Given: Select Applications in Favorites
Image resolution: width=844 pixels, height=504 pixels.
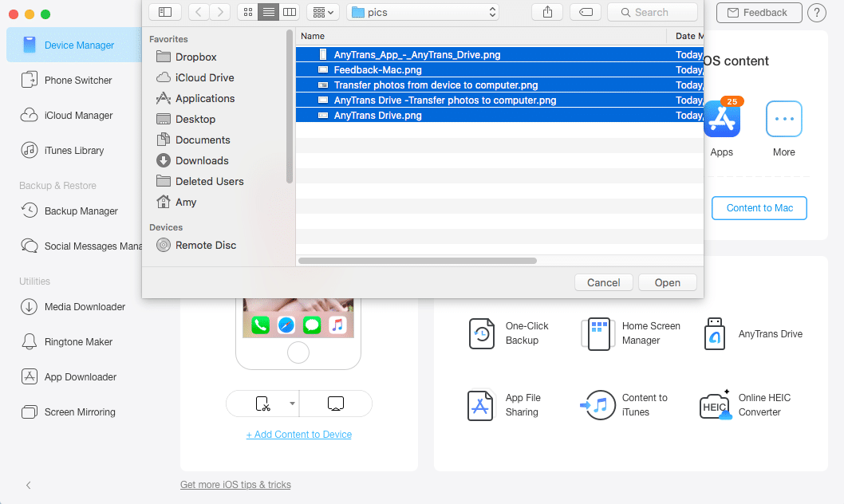Looking at the screenshot, I should click(195, 98).
